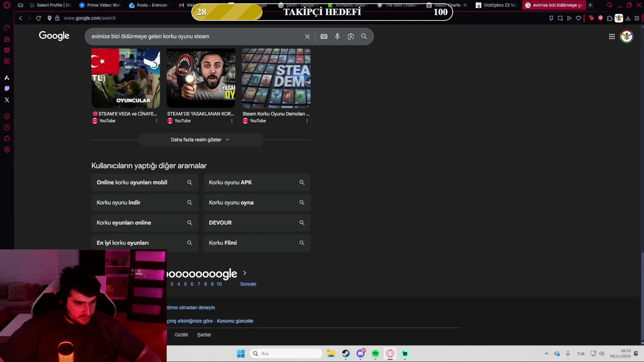Screen dimensions: 644x362
Task: Open a new browser tab
Action: tap(590, 5)
